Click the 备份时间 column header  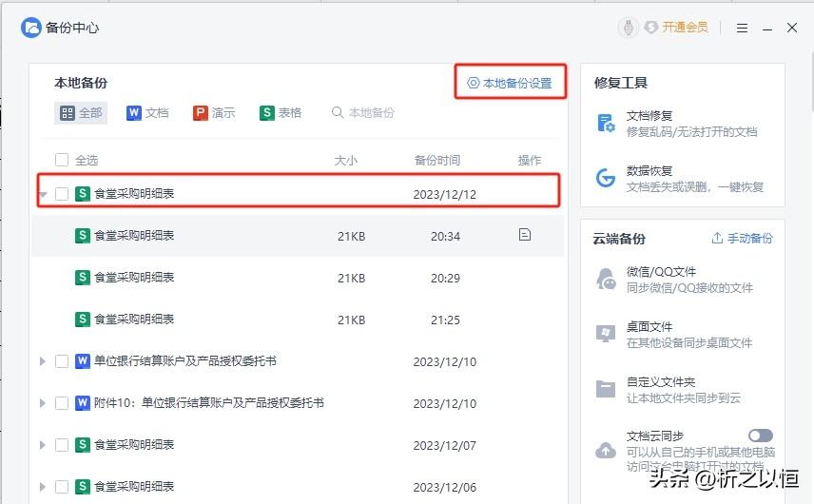[x=437, y=161]
